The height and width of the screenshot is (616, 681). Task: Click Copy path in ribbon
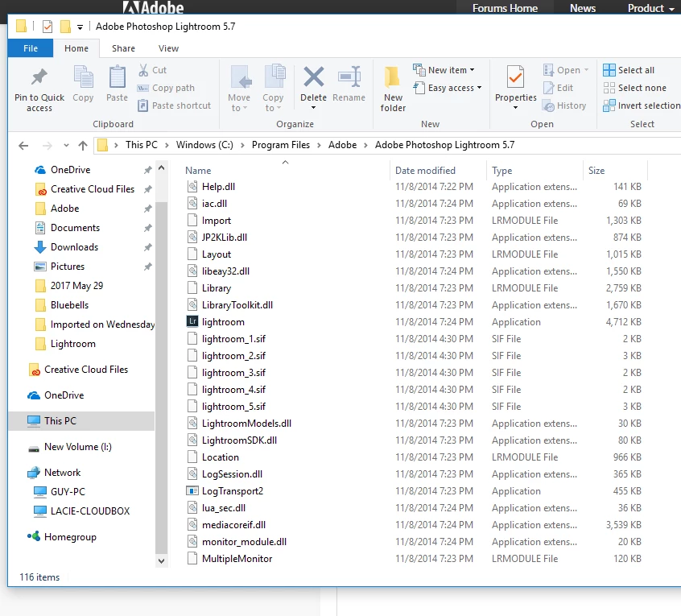pyautogui.click(x=166, y=88)
